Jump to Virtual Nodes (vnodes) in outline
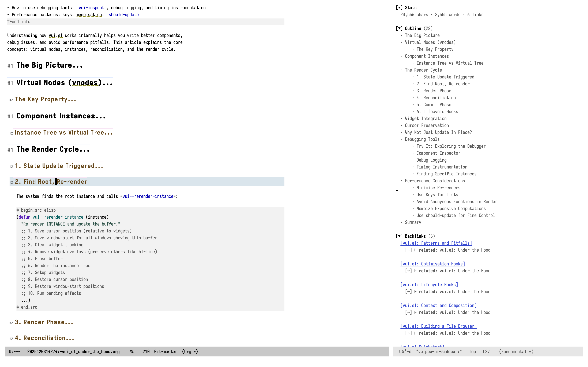The width and height of the screenshot is (588, 367). pos(430,42)
